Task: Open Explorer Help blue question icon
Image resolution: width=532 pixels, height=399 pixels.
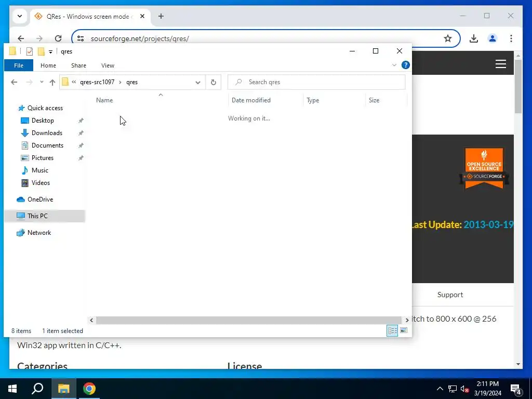Action: [x=405, y=65]
